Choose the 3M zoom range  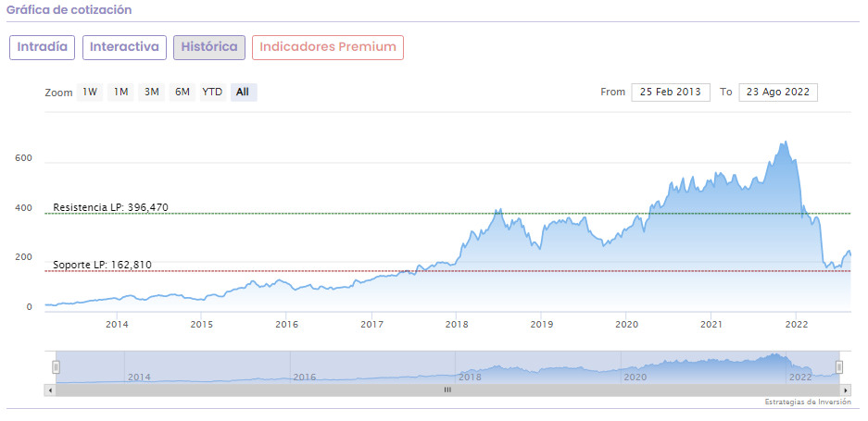point(151,93)
